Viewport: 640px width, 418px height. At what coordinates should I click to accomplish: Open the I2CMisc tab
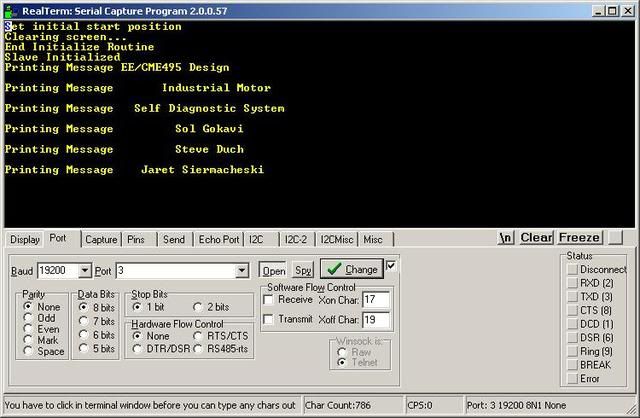point(337,240)
